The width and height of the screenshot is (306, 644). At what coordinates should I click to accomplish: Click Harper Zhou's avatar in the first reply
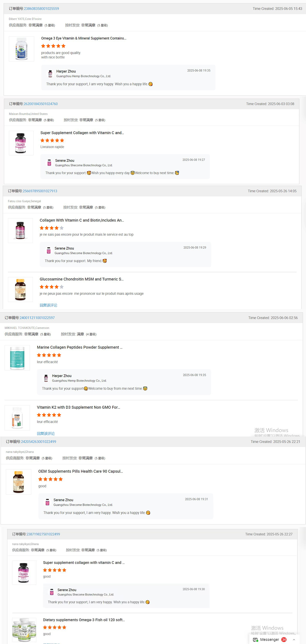50,74
